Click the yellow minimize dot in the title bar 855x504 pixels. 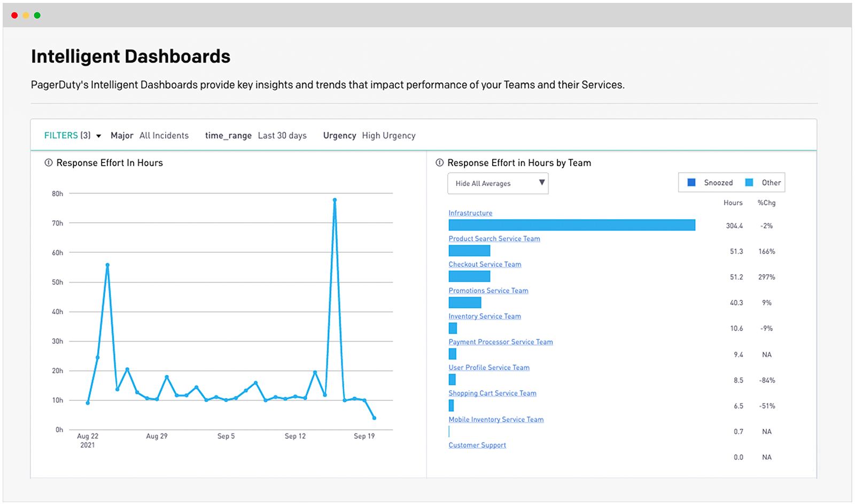[x=25, y=15]
